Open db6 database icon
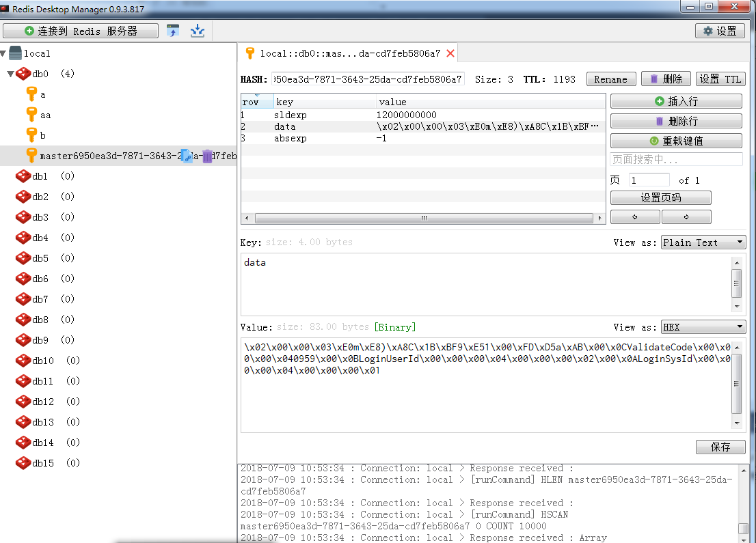 (23, 279)
